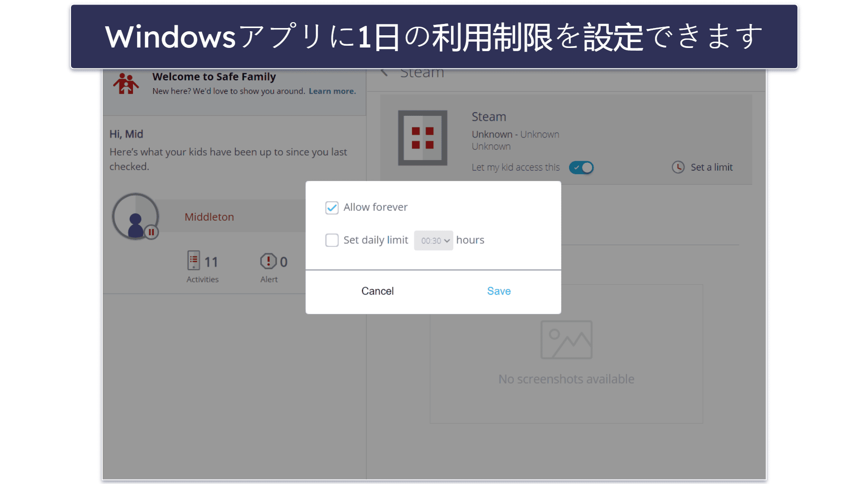
Task: Click the Welcome to Safe Family heading
Action: click(x=214, y=77)
